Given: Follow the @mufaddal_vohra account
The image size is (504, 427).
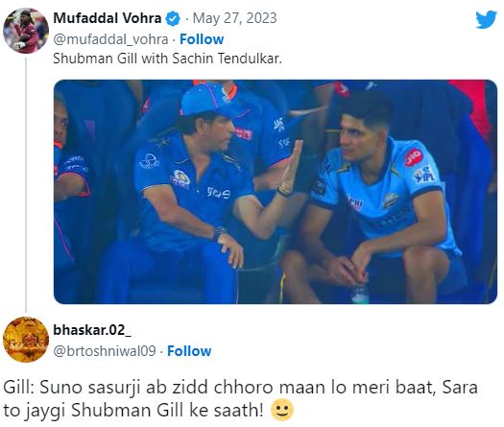Looking at the screenshot, I should (x=202, y=39).
